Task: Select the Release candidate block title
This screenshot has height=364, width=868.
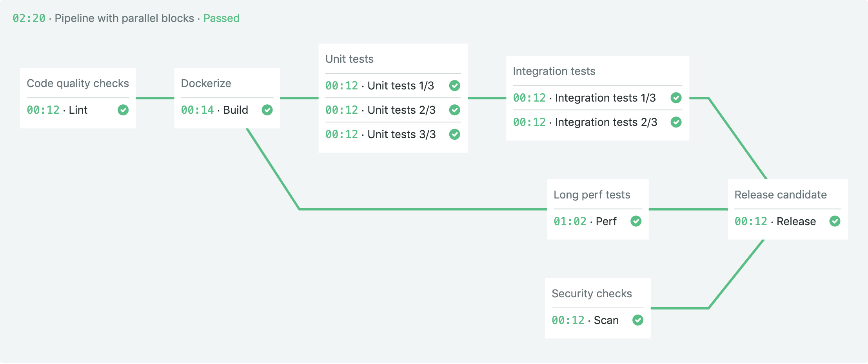Action: (x=781, y=195)
